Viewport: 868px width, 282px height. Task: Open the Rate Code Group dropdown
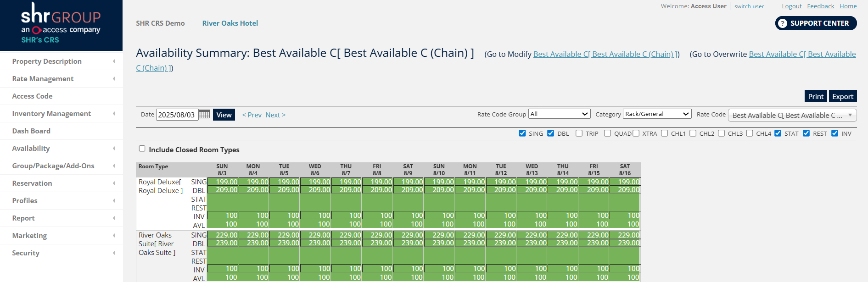point(559,114)
